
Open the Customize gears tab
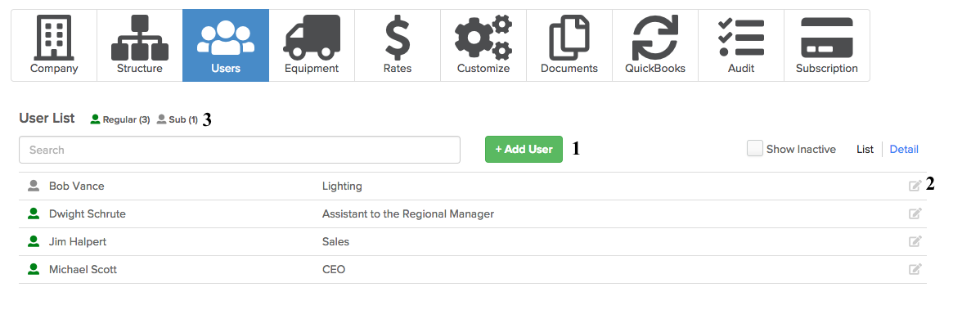483,46
